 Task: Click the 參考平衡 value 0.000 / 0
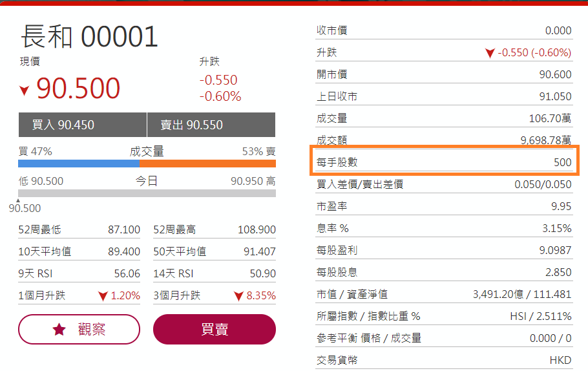(551, 338)
